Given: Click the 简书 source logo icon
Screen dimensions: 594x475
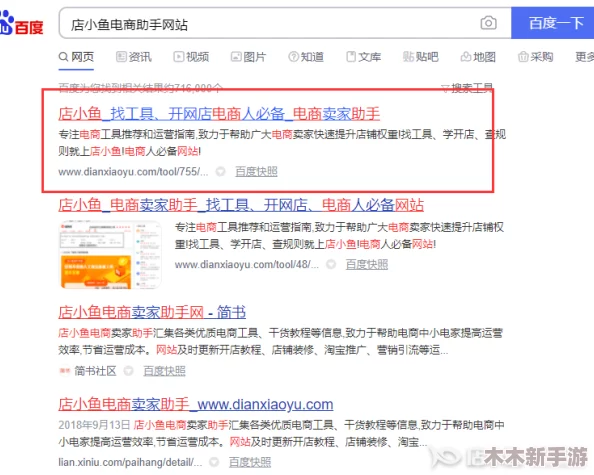Looking at the screenshot, I should click(64, 371).
